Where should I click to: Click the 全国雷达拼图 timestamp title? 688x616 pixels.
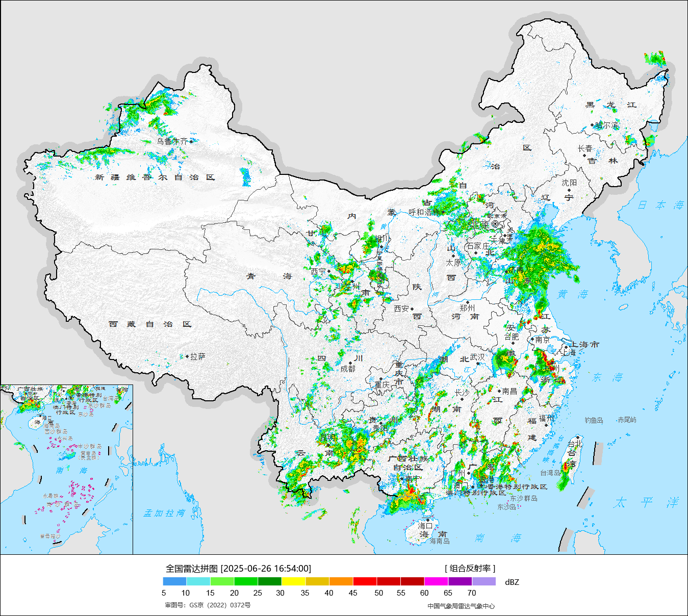(x=238, y=568)
